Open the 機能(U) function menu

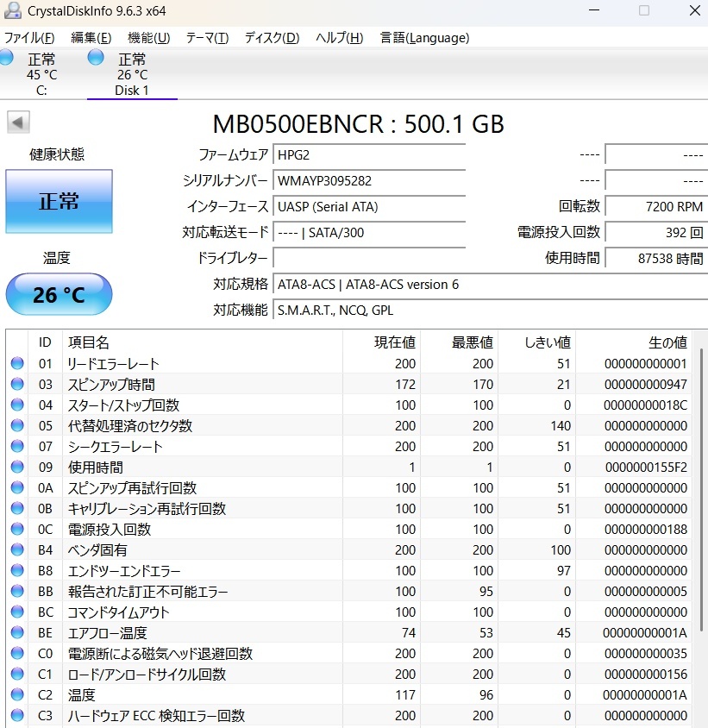(147, 38)
